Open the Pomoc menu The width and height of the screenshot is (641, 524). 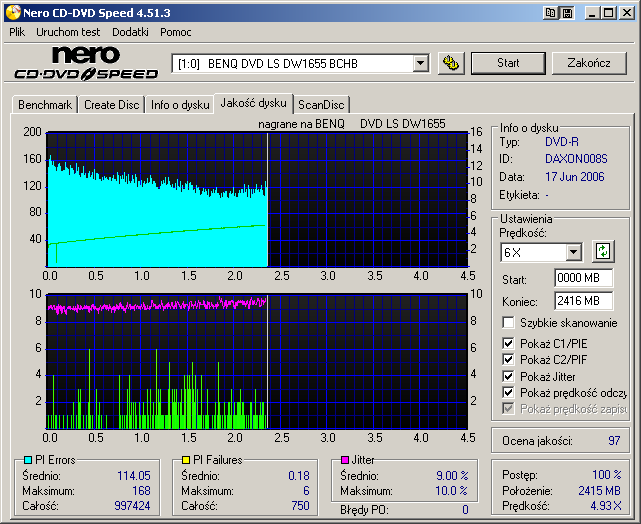coord(176,32)
